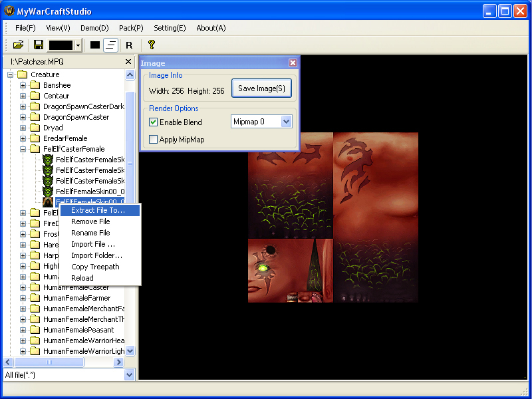Select the HumanFemaleFarmer folder icon
Screen dimensions: 532x399
tap(35, 298)
